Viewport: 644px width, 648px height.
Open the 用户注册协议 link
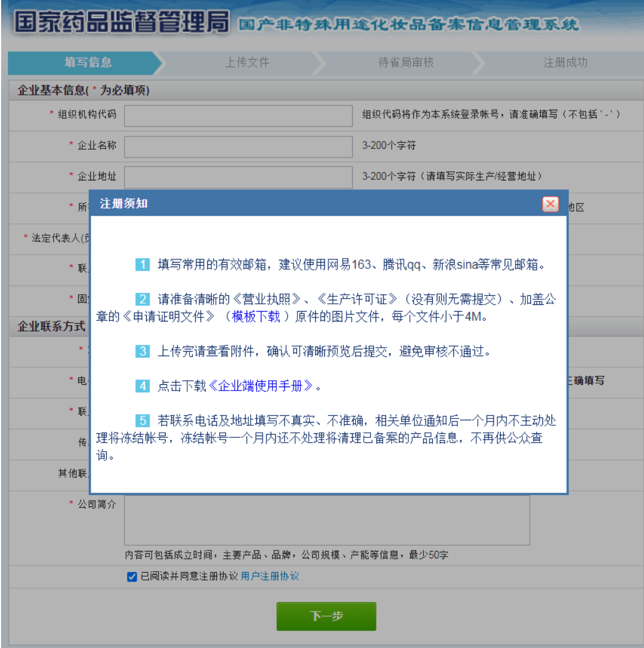(269, 577)
